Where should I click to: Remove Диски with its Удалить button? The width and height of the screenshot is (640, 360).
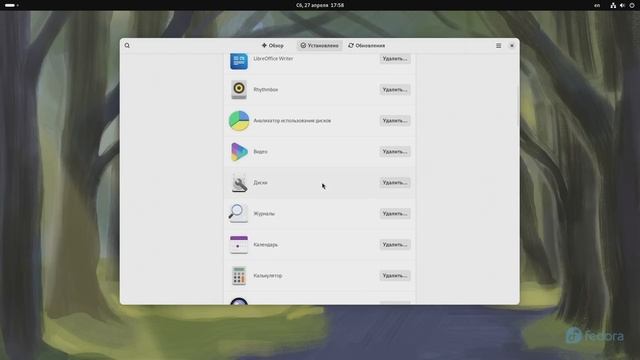tap(395, 183)
